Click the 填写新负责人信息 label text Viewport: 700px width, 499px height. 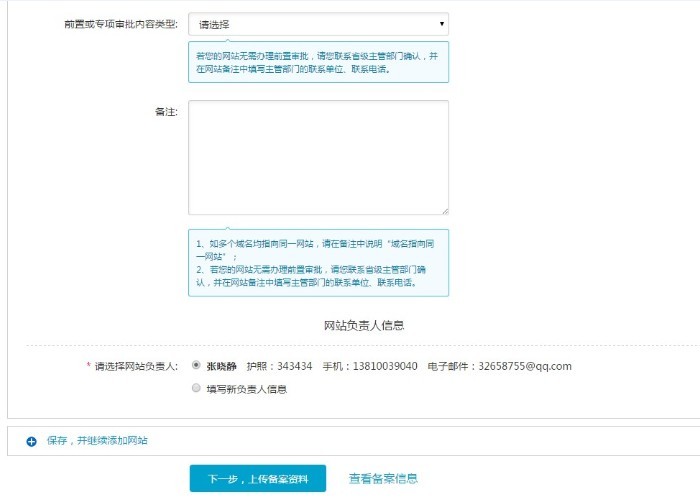pyautogui.click(x=247, y=389)
